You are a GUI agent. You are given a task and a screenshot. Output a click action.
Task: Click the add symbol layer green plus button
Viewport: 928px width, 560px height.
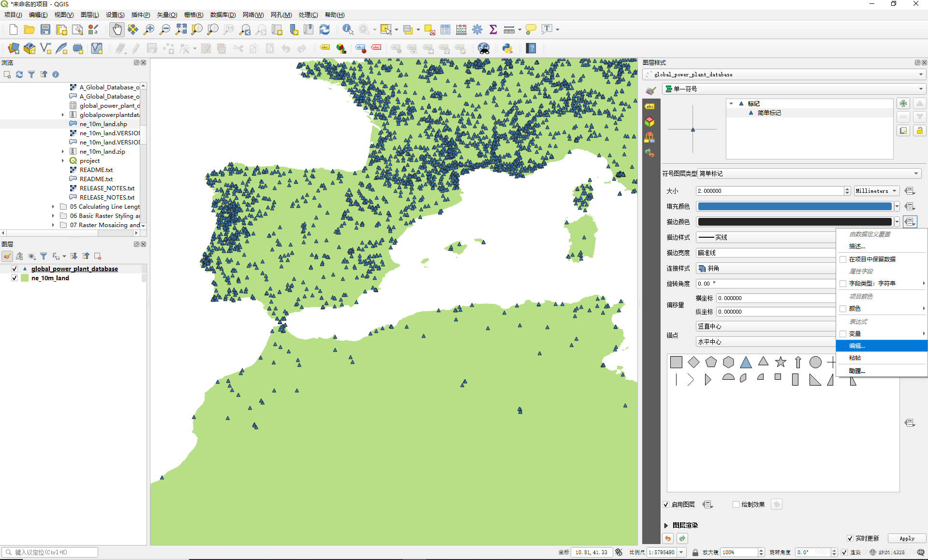(x=903, y=103)
